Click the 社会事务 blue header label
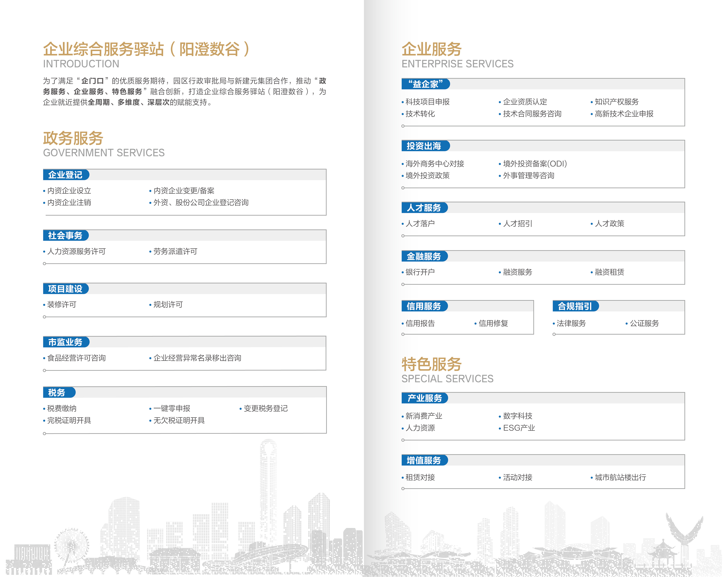This screenshot has width=728, height=577. point(65,235)
